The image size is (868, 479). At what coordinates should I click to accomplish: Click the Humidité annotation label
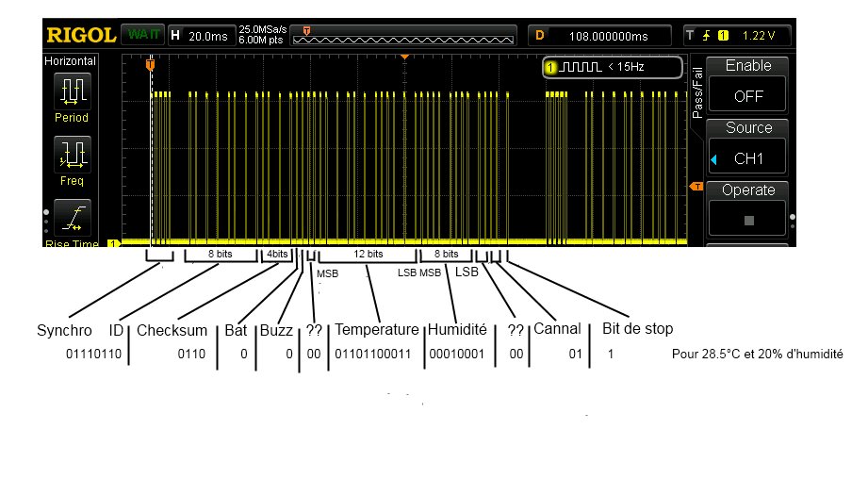click(457, 329)
